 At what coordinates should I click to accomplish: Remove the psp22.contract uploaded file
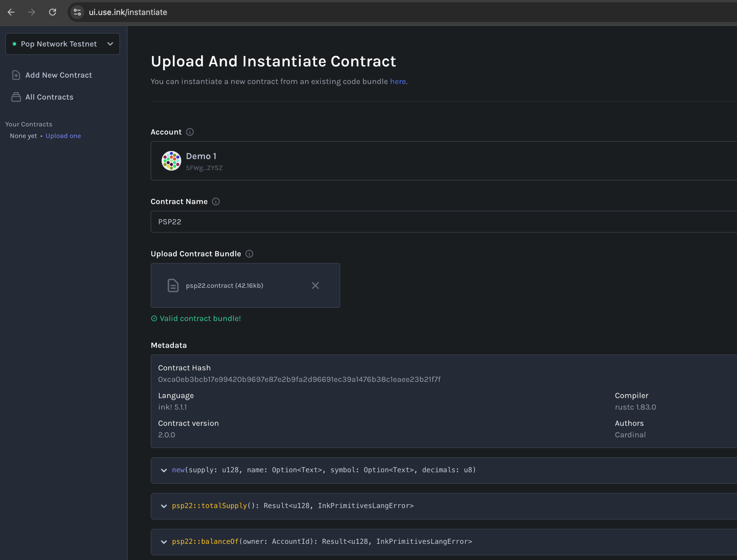(x=315, y=286)
